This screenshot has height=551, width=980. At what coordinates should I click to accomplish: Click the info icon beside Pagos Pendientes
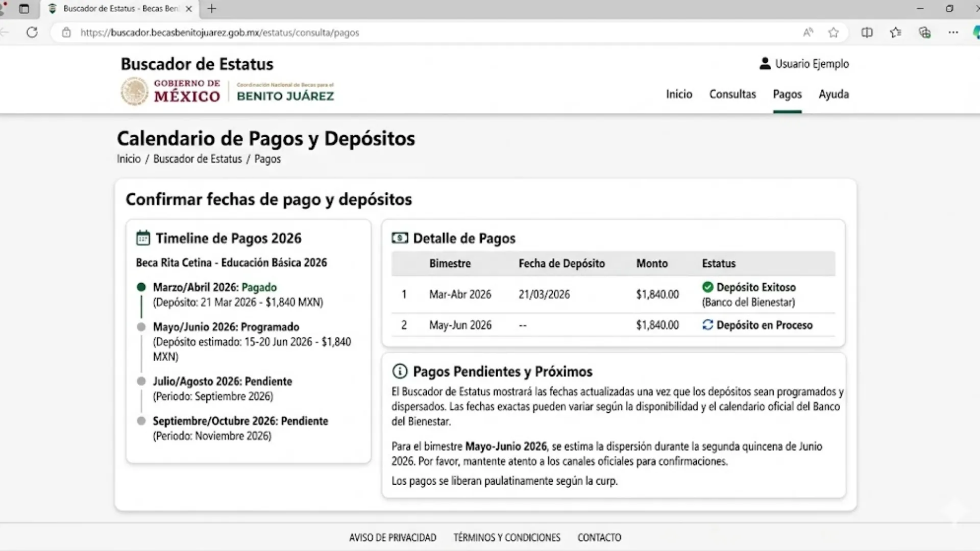click(x=400, y=371)
